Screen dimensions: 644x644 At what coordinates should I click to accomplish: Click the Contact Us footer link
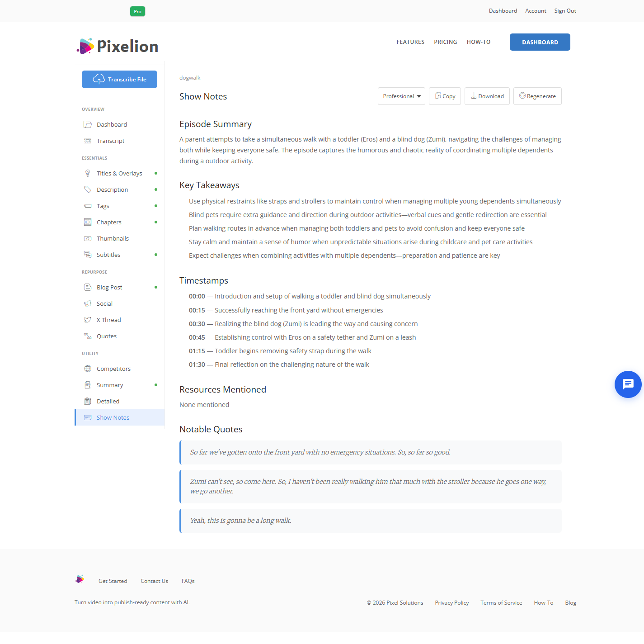pos(155,581)
